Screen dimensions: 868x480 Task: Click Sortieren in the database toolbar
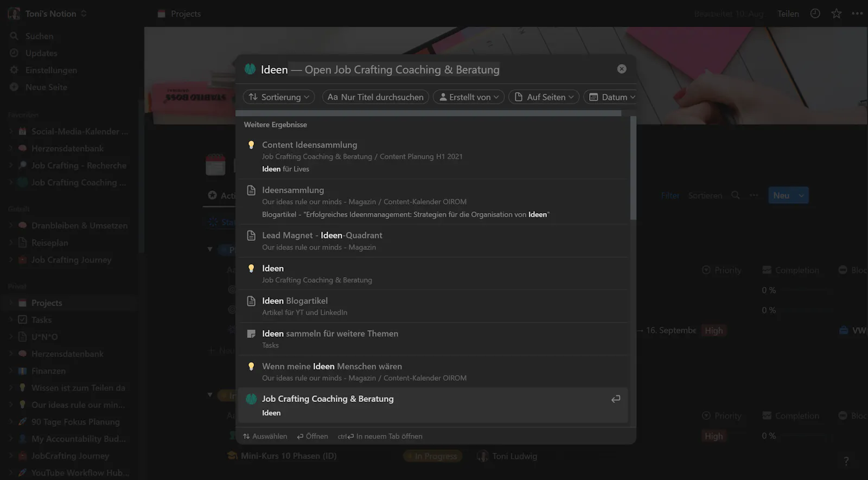(x=705, y=196)
